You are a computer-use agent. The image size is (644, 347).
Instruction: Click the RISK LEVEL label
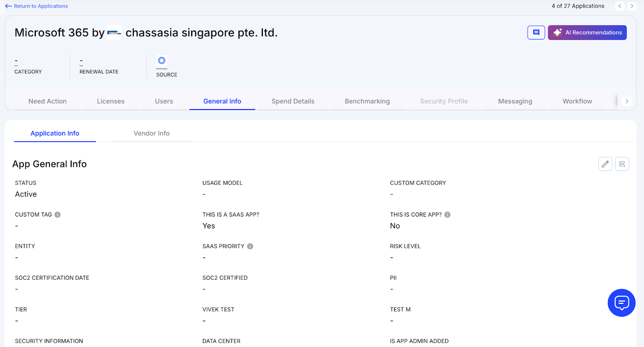point(405,246)
